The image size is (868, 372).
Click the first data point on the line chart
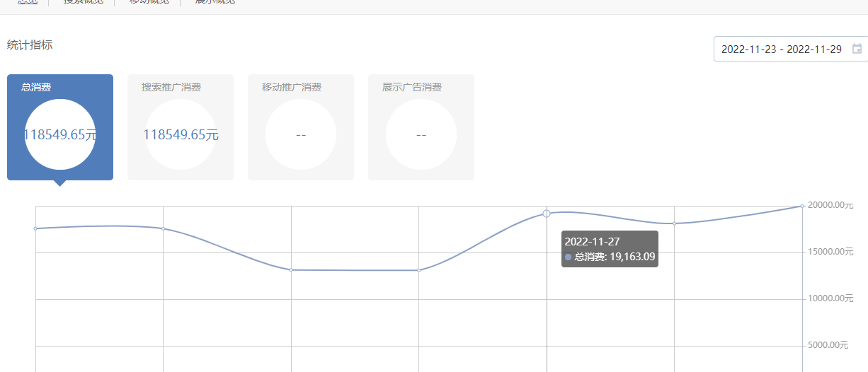coord(36,228)
